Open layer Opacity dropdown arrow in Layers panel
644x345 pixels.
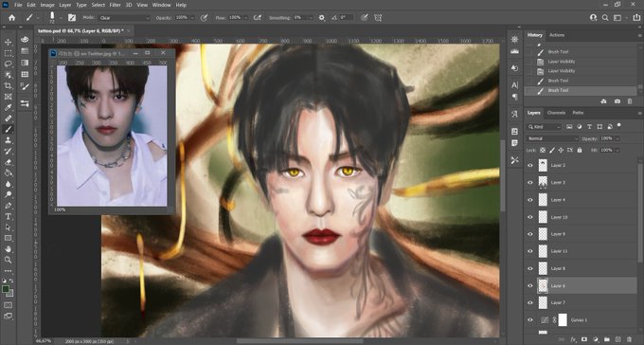[617, 139]
